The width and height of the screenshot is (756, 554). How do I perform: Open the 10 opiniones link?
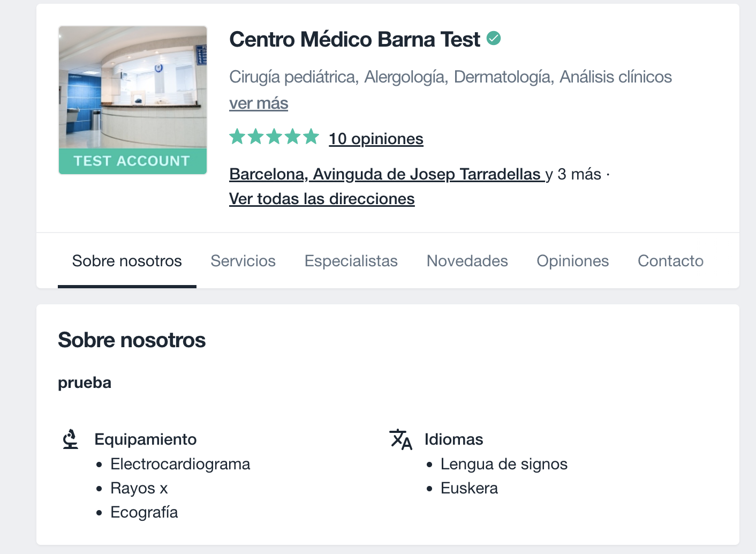pos(376,138)
